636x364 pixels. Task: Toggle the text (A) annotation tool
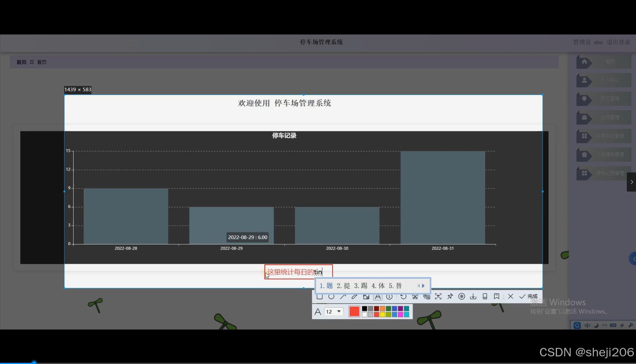coord(377,297)
